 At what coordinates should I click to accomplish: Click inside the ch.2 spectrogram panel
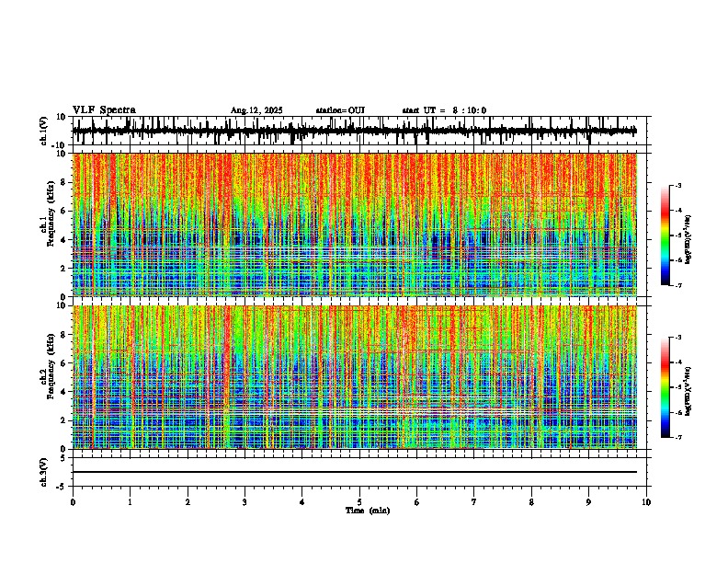[358, 377]
